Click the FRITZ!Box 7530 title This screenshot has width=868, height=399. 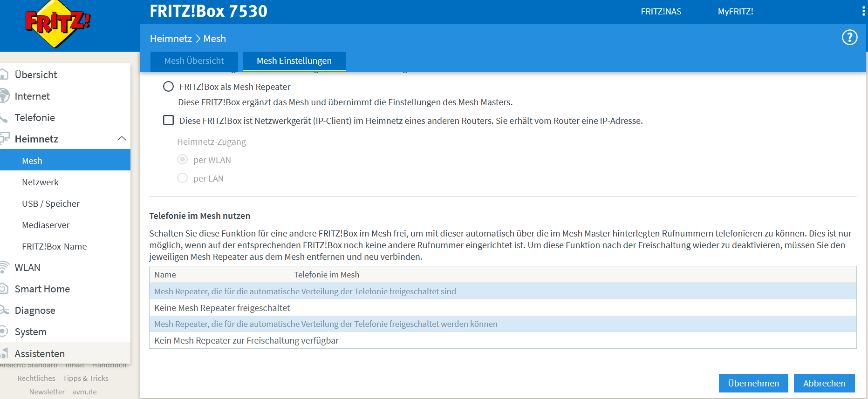[x=208, y=11]
